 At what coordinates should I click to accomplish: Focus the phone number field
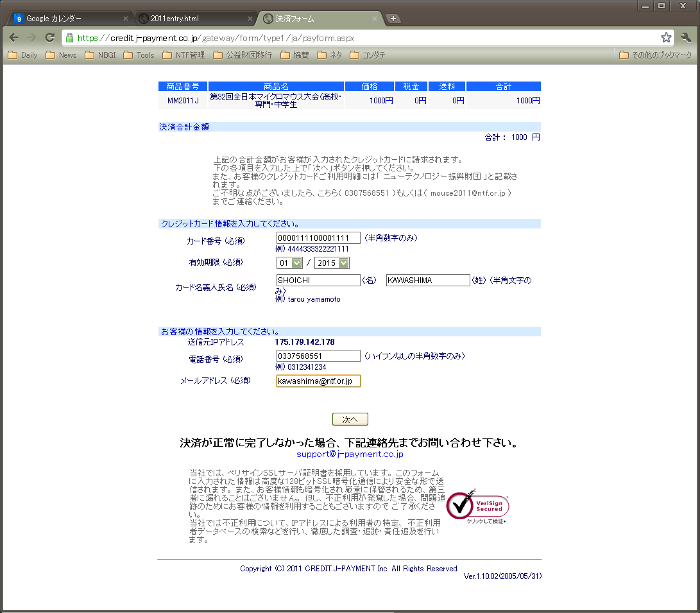point(318,356)
